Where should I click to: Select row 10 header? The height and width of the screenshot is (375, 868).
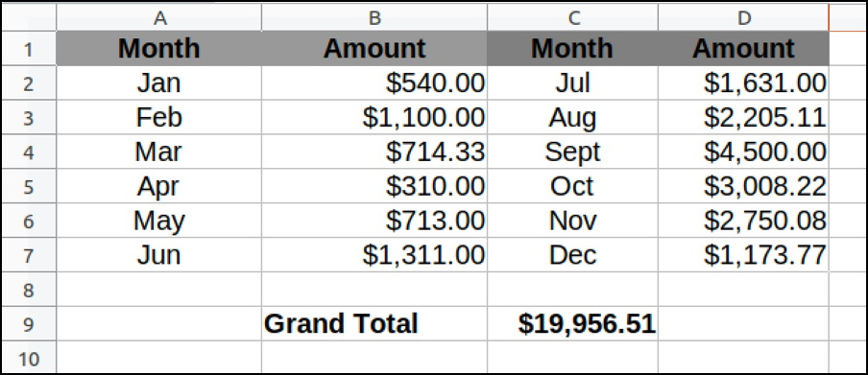[x=29, y=358]
